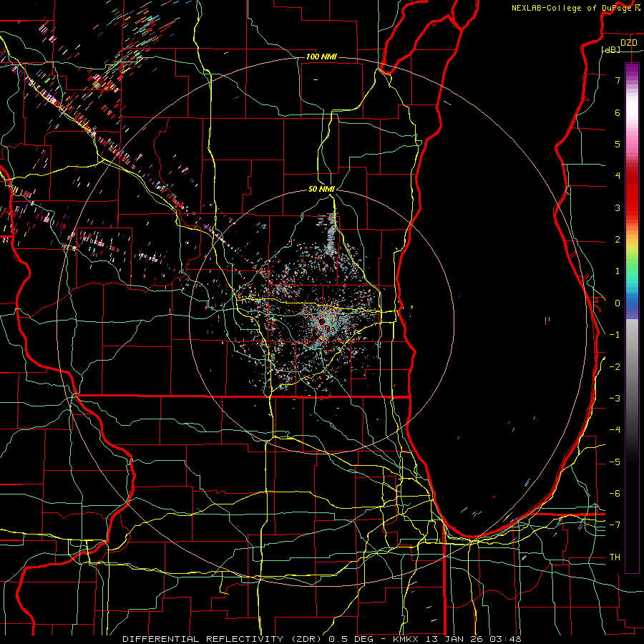The height and width of the screenshot is (644, 644).
Task: Select the 3 value on the dB scale
Action: 618,208
